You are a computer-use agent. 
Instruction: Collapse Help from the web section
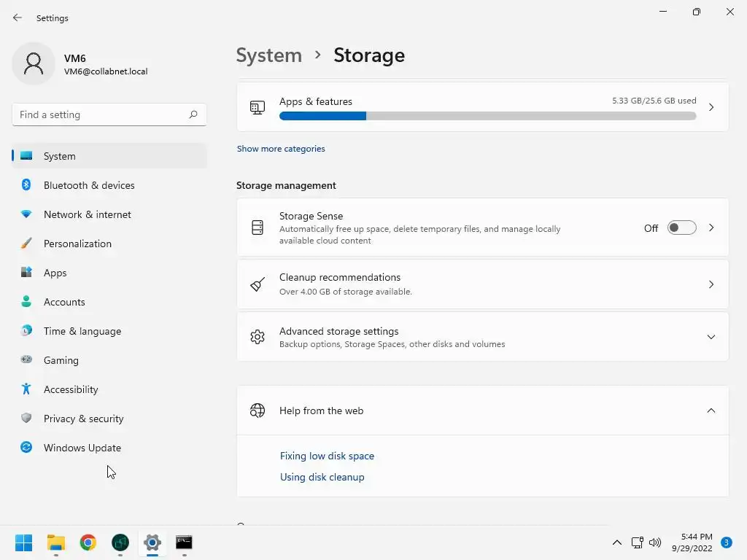click(711, 411)
